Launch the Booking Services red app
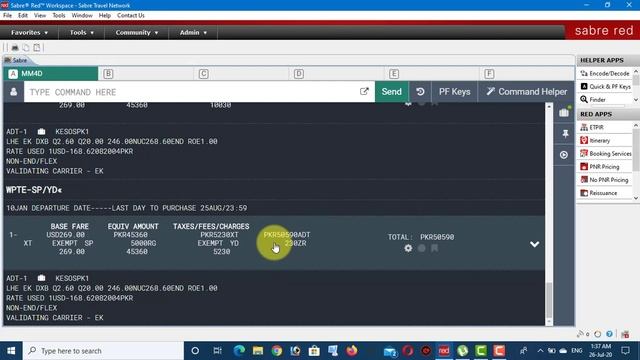 [606, 153]
